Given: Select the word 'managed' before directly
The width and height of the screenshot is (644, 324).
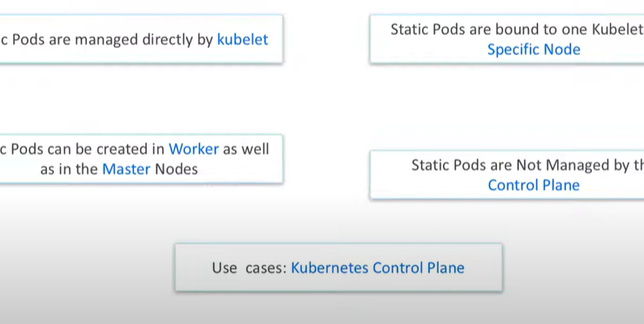Looking at the screenshot, I should [106, 40].
